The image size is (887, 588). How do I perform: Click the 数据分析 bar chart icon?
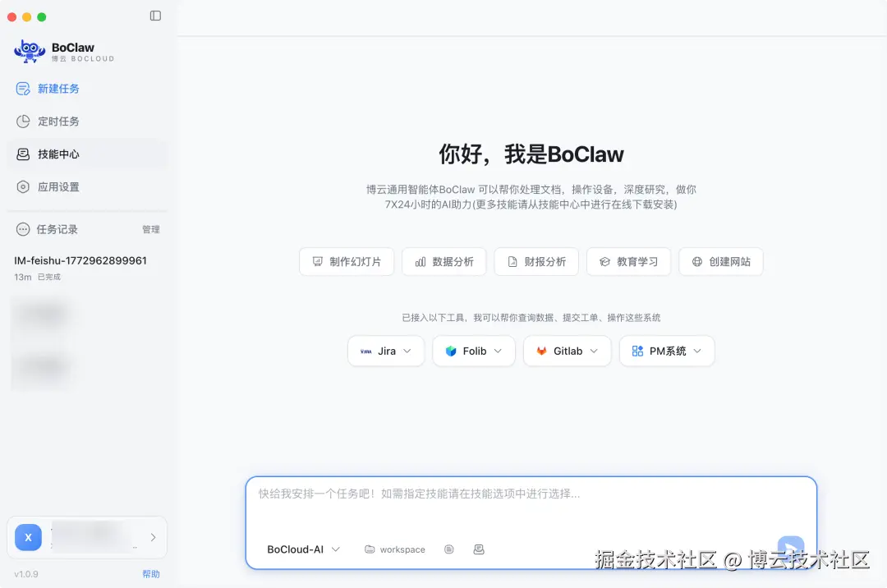[421, 262]
